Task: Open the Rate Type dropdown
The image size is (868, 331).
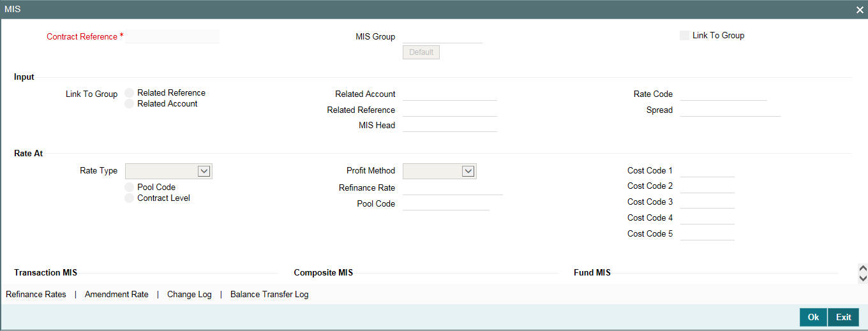Action: 169,171
